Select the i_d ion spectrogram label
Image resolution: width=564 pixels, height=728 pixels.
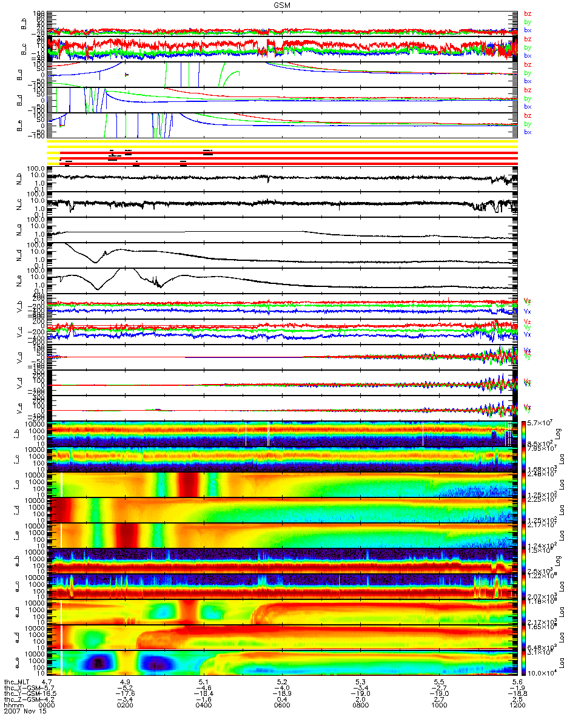click(16, 510)
